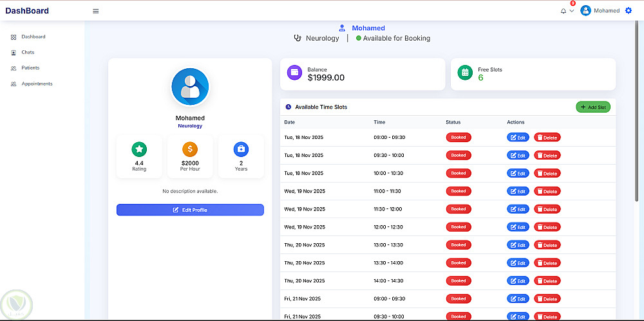The height and width of the screenshot is (321, 644).
Task: Click Booked status for Thu 13:00 - 13:30
Action: click(x=459, y=244)
